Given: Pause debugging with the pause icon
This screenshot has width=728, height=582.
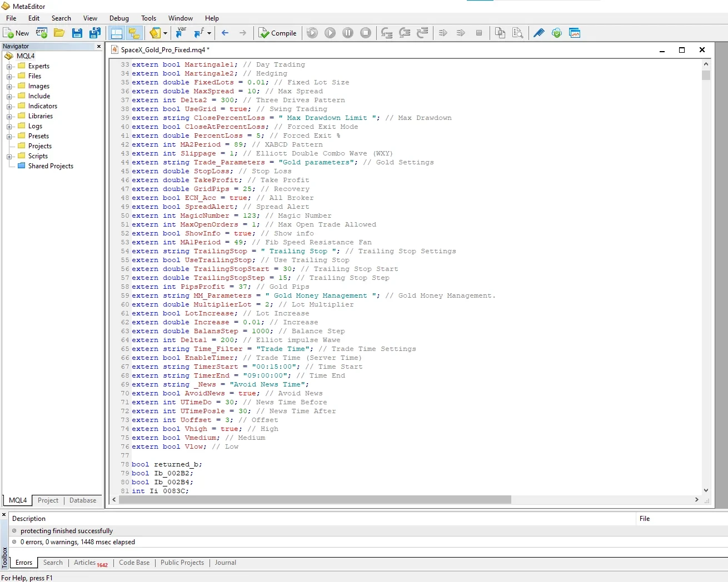Looking at the screenshot, I should click(x=348, y=33).
